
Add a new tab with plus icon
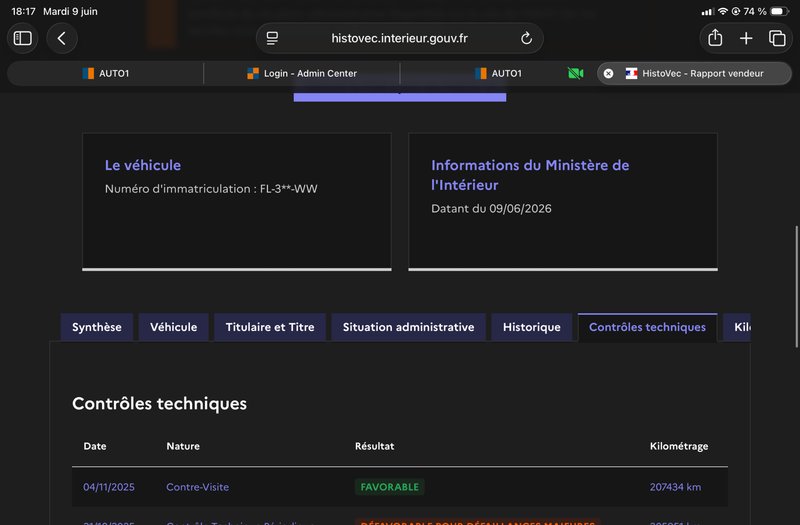746,38
